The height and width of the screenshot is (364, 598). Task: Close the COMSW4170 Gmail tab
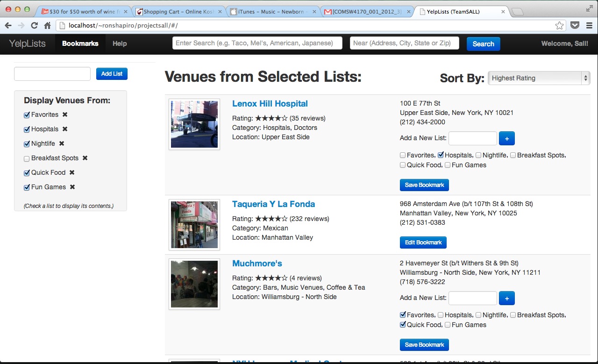pyautogui.click(x=408, y=12)
